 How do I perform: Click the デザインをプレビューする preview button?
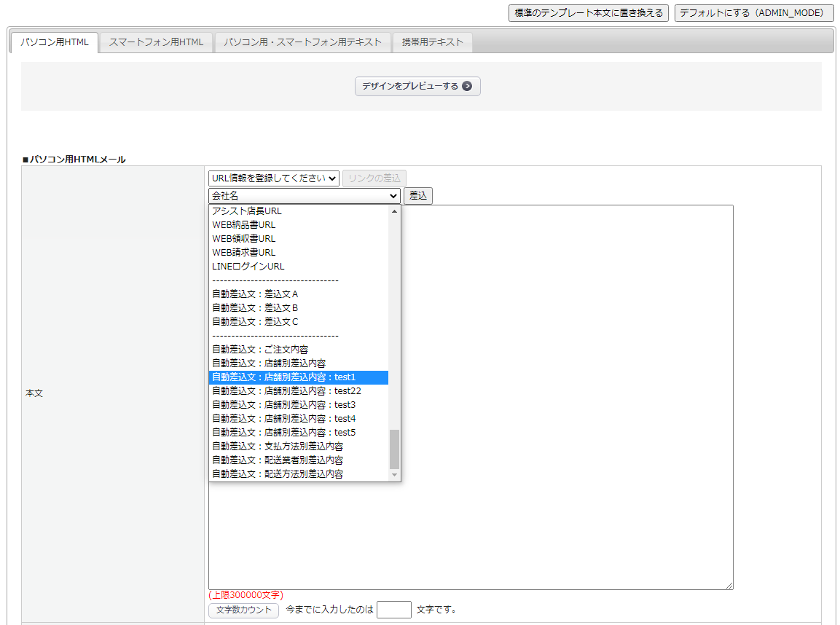click(417, 86)
